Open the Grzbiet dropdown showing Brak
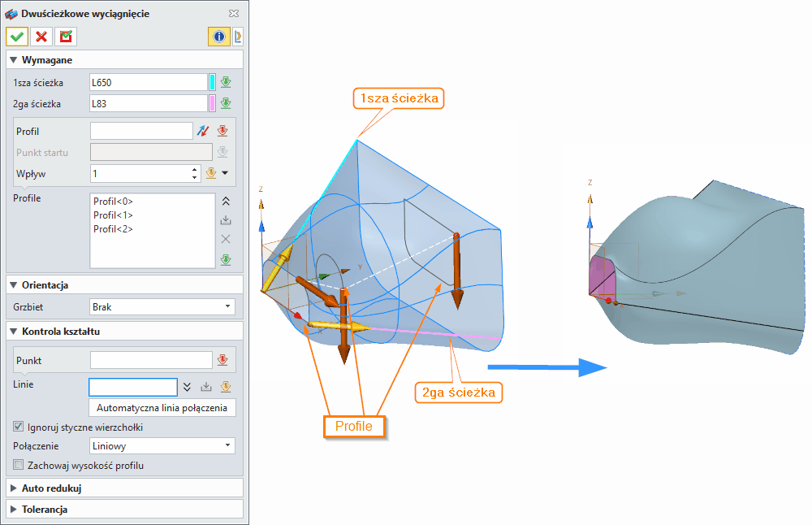812x525 pixels. pyautogui.click(x=162, y=307)
